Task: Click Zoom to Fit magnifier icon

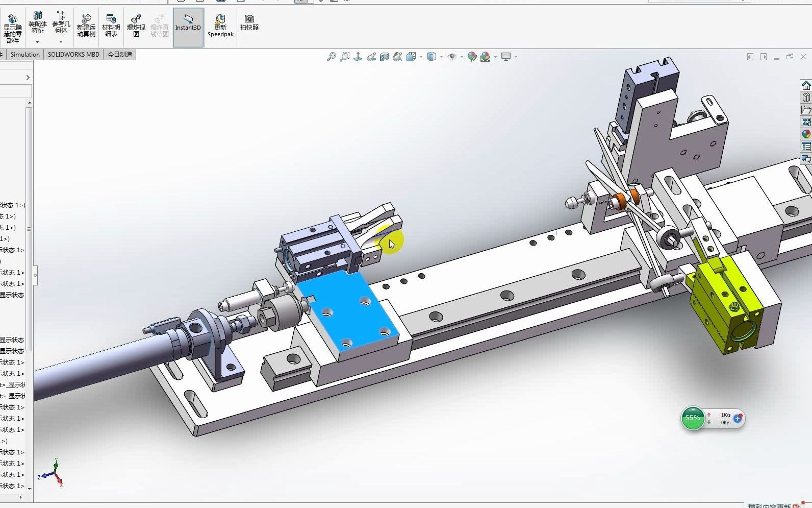Action: click(332, 57)
